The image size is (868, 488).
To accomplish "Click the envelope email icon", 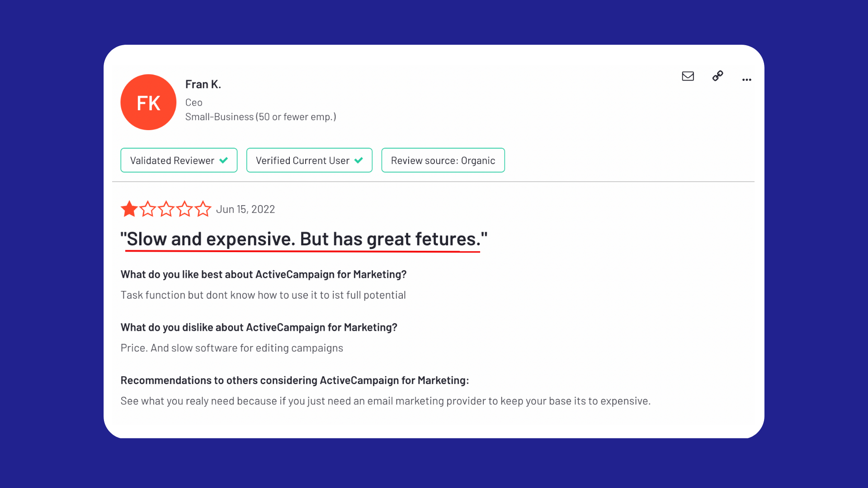I will (x=688, y=76).
